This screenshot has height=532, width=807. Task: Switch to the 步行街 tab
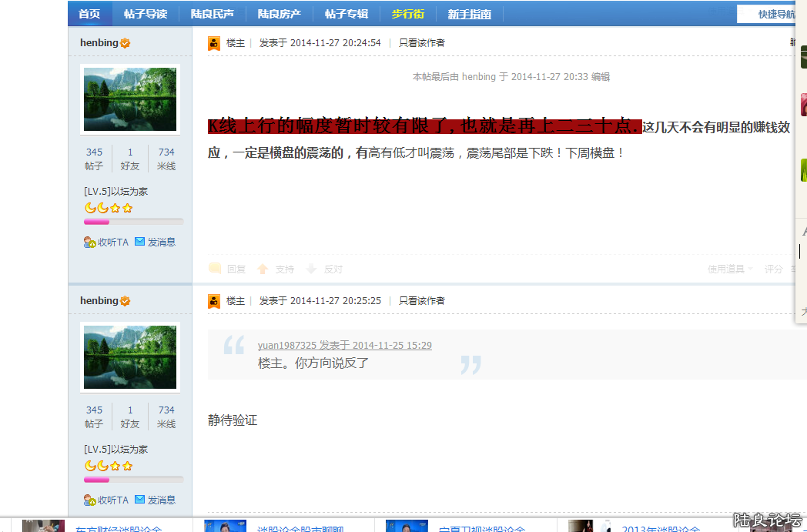(408, 13)
